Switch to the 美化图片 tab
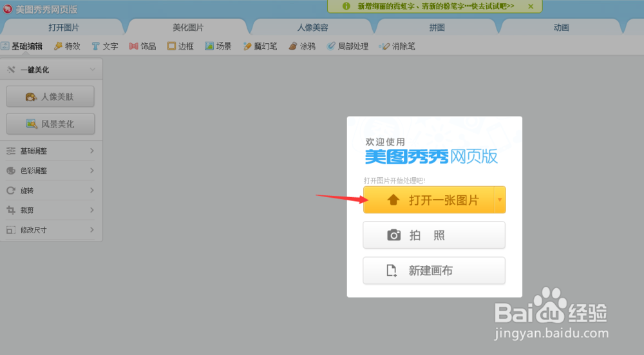644x355 pixels. pyautogui.click(x=187, y=28)
